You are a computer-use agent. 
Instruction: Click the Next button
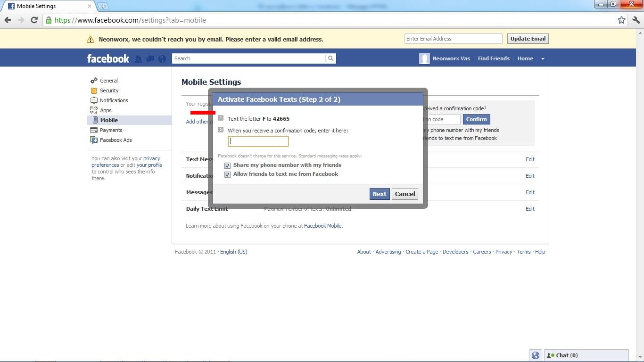tap(380, 194)
